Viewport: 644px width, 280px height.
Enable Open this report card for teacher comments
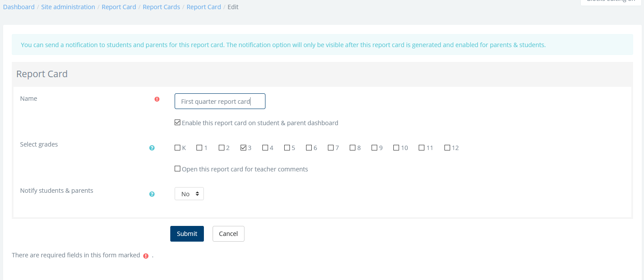coord(178,169)
